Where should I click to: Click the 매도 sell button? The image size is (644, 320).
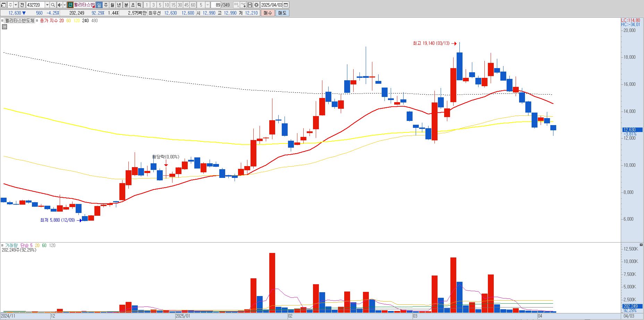coord(282,13)
